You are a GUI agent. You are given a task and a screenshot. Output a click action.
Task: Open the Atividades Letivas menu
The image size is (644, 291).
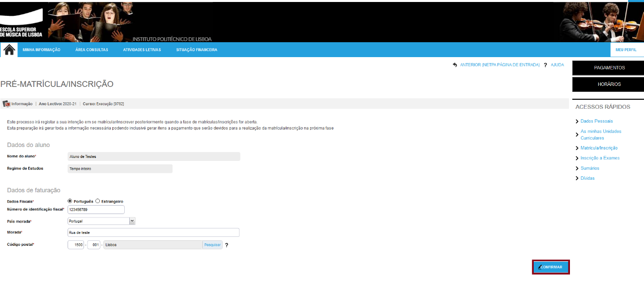142,50
